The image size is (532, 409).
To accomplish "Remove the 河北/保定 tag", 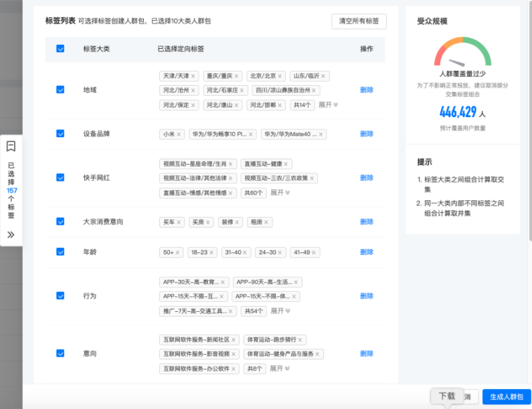I will tap(193, 105).
